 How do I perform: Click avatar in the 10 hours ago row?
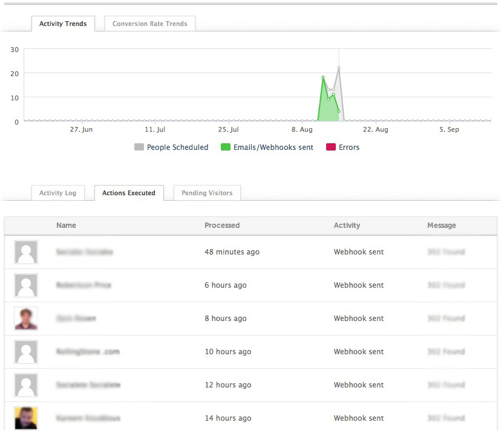tap(26, 352)
